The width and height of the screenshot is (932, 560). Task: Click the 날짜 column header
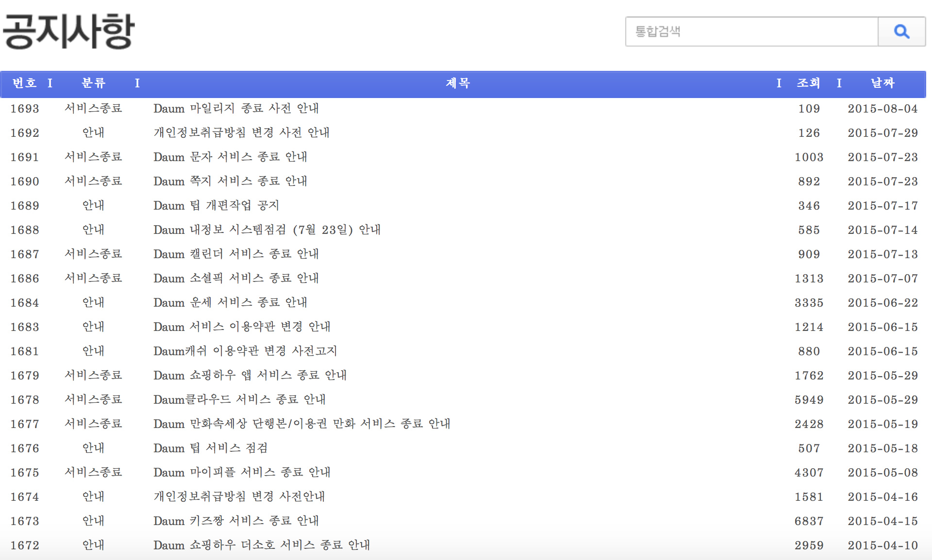pos(882,83)
